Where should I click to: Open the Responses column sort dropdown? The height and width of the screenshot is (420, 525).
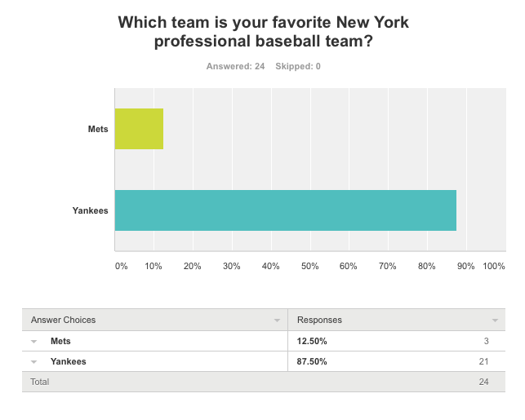pos(495,321)
